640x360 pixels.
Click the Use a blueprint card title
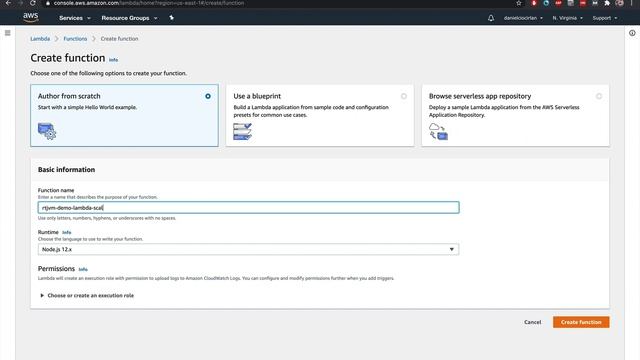257,96
